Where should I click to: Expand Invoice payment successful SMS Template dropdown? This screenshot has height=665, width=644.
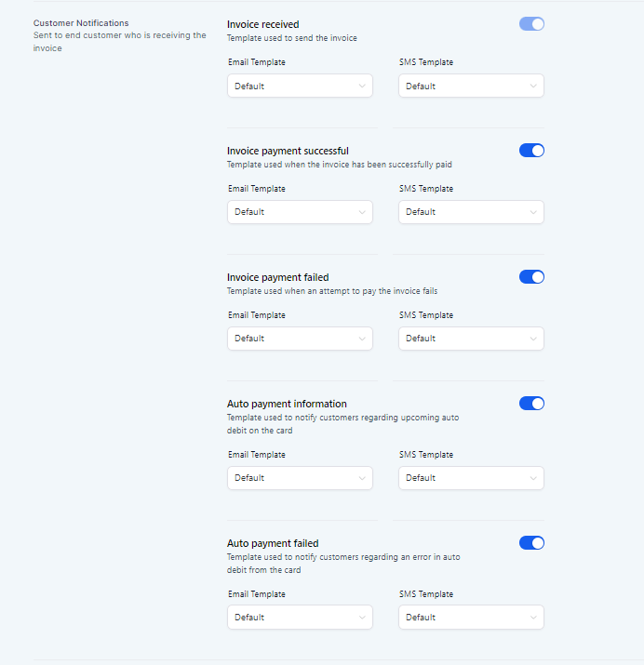pyautogui.click(x=471, y=212)
